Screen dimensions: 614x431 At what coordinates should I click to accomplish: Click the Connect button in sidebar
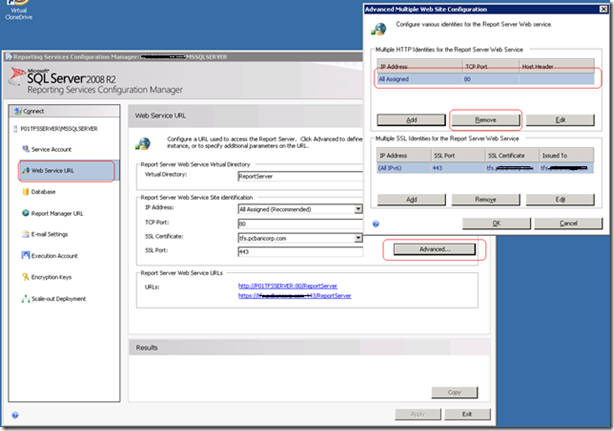[x=64, y=111]
